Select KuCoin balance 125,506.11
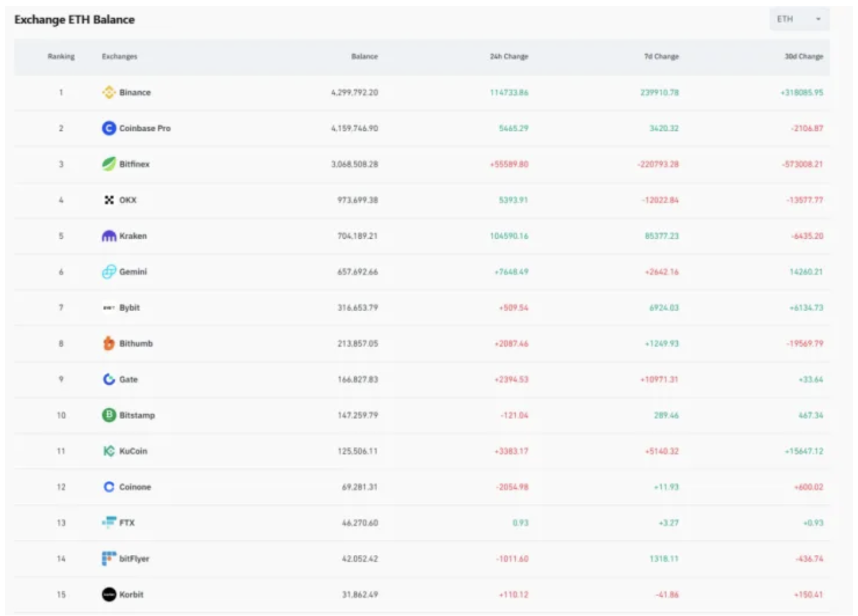 coord(358,451)
